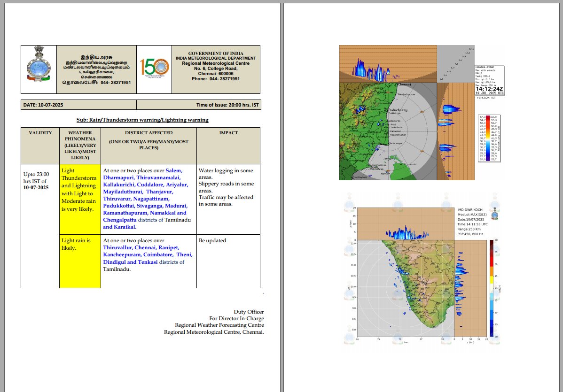Click the district name 'Thiruvallur,'
The height and width of the screenshot is (392, 563).
[x=118, y=248]
